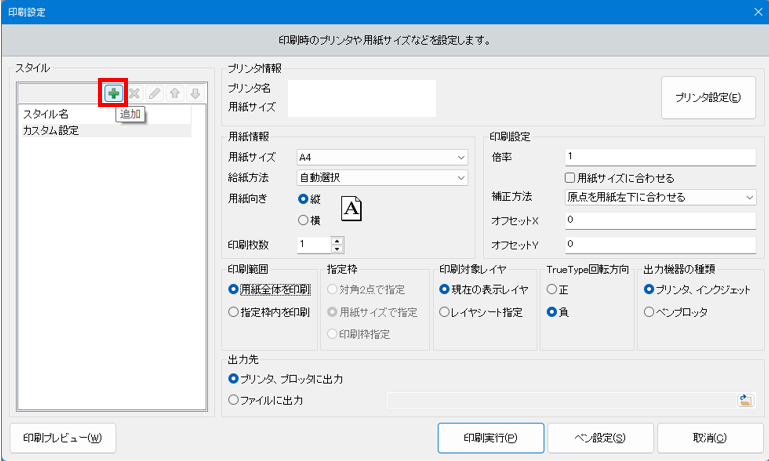Open the 給紙方法 自動選択 dropdown
Screen dimensions: 769x461
pos(382,178)
